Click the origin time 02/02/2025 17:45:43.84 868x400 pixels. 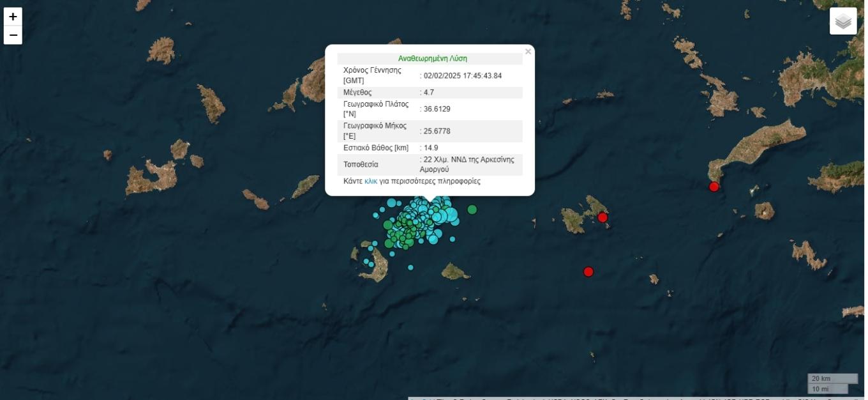[x=462, y=76]
